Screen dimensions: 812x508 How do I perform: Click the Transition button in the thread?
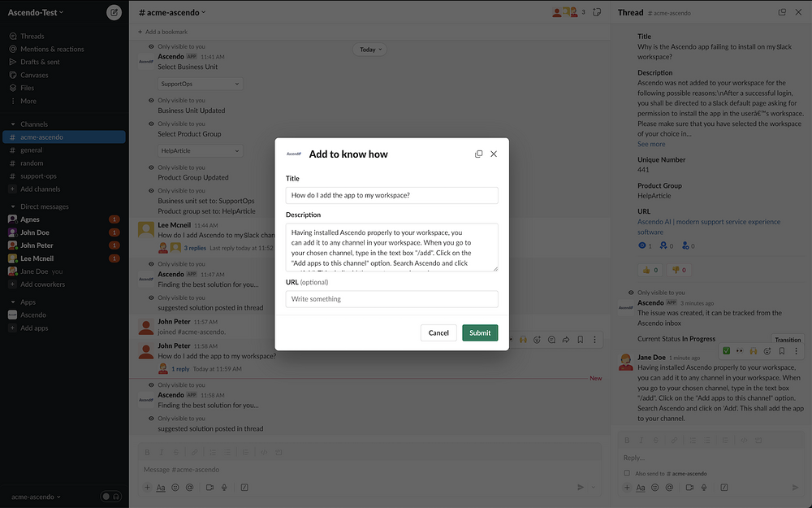[x=788, y=340]
